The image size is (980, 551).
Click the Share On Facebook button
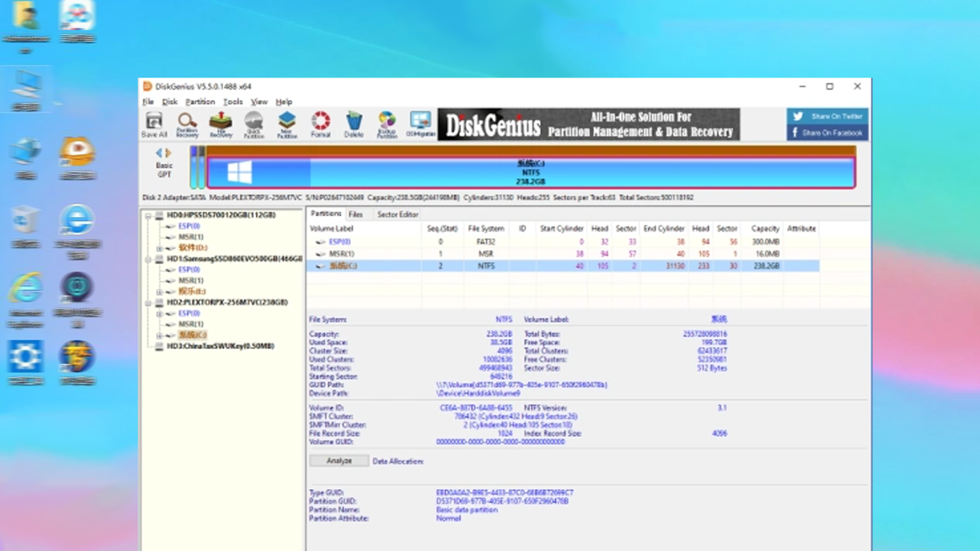[828, 133]
